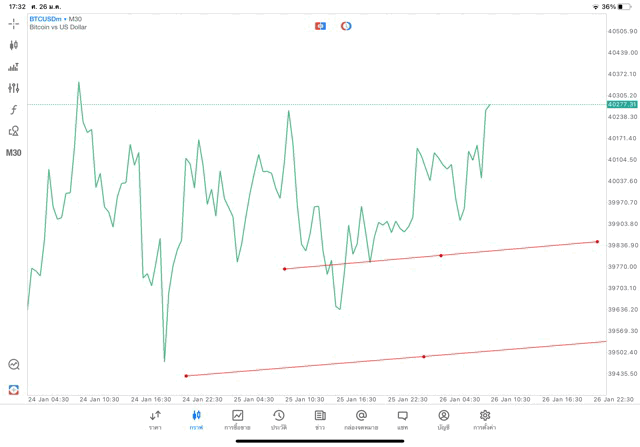Open chart settings sliders icon

[14, 88]
